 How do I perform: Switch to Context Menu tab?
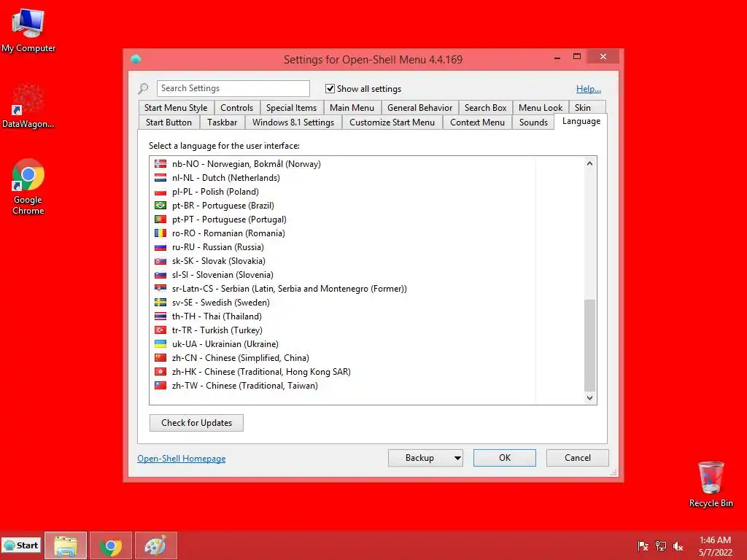click(477, 122)
